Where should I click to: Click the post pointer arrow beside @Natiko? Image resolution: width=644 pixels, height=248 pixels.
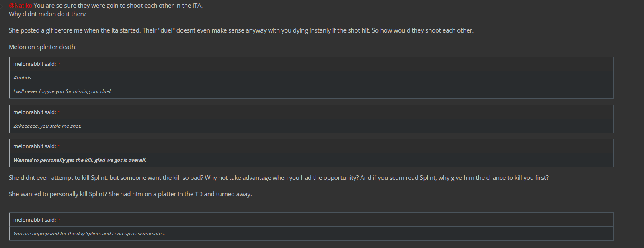coord(2,6)
